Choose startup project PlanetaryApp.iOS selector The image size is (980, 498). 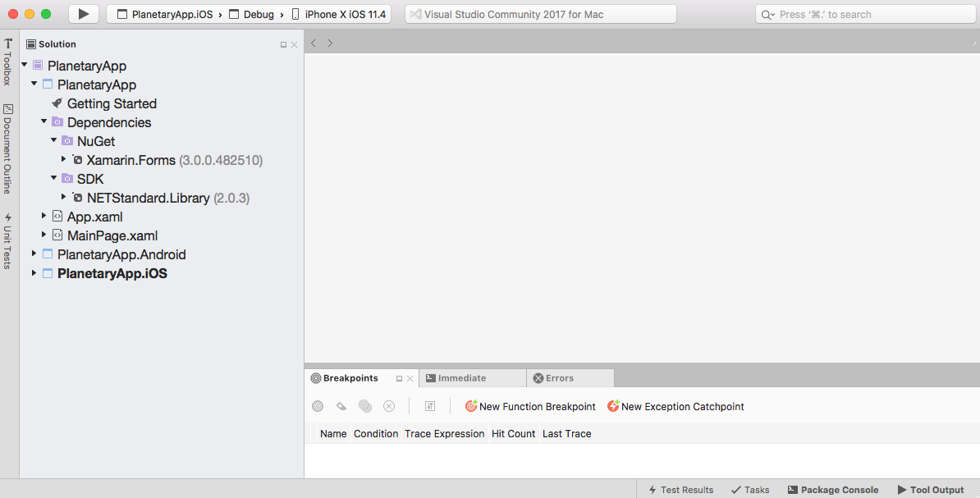click(x=165, y=15)
